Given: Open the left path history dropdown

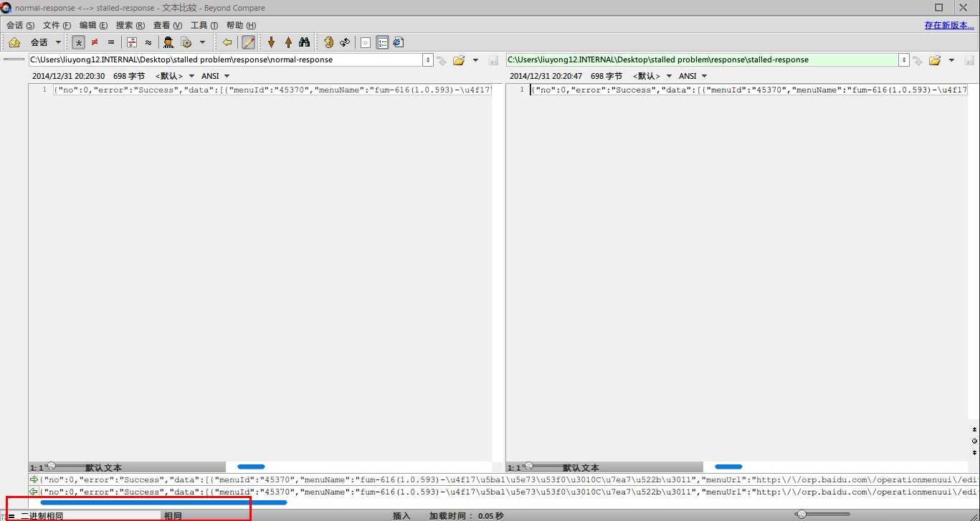Looking at the screenshot, I should click(x=428, y=60).
